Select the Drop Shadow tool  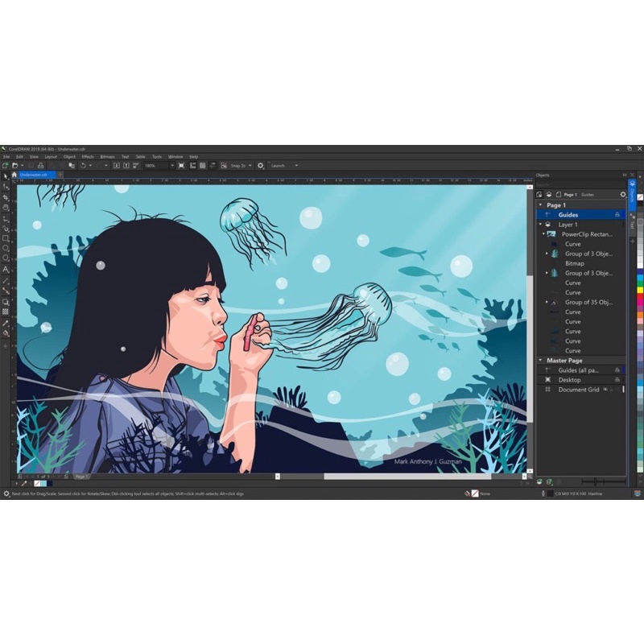(6, 302)
